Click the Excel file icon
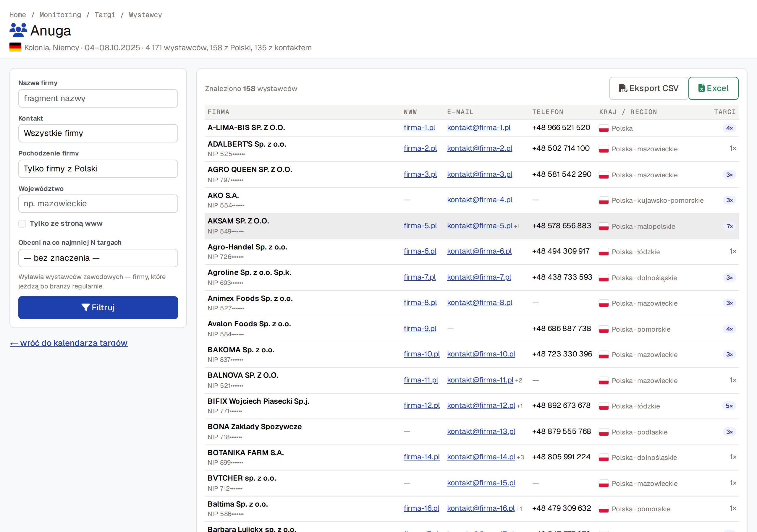 (x=701, y=88)
